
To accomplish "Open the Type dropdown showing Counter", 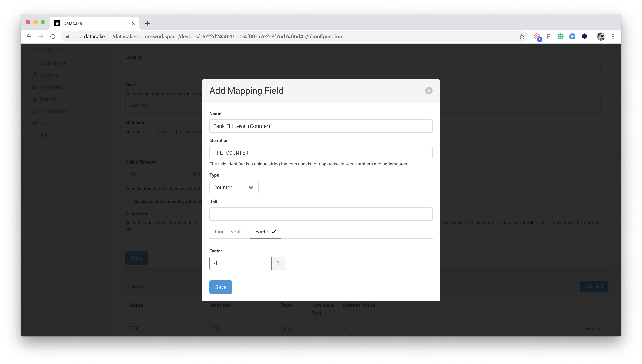I will click(234, 187).
